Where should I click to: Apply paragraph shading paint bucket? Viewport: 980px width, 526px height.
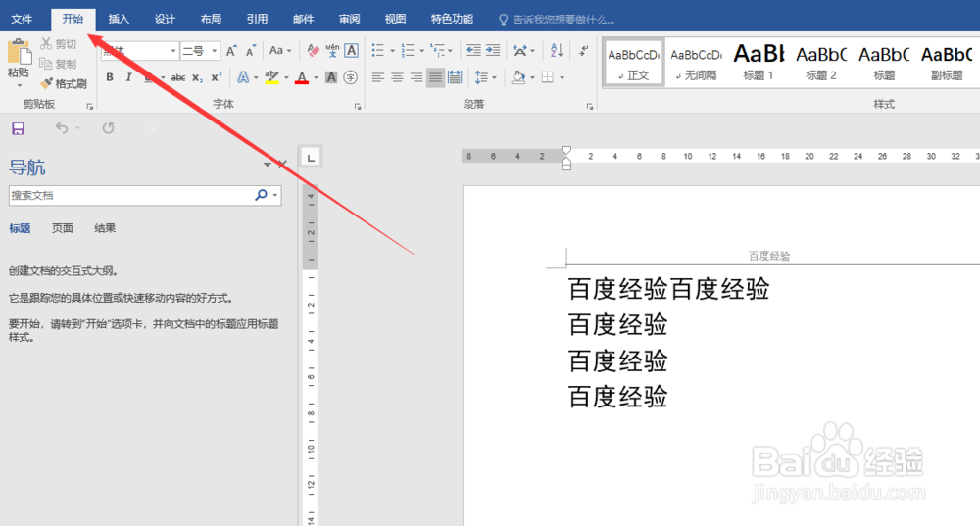(x=518, y=77)
